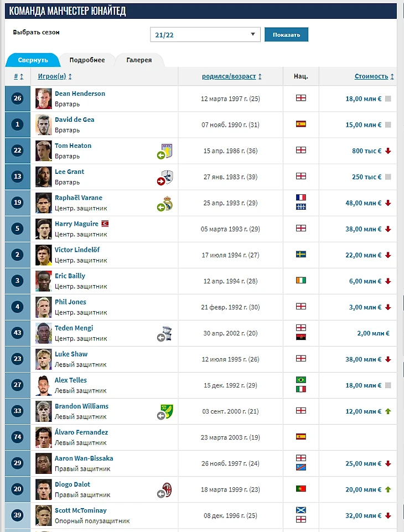
Task: Switch to the Галерея tab
Action: pos(139,60)
